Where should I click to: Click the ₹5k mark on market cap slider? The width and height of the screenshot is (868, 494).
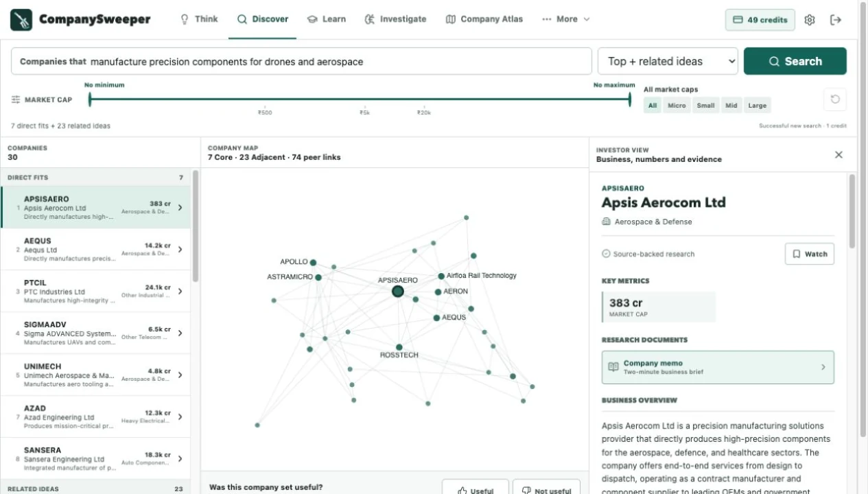pos(365,113)
